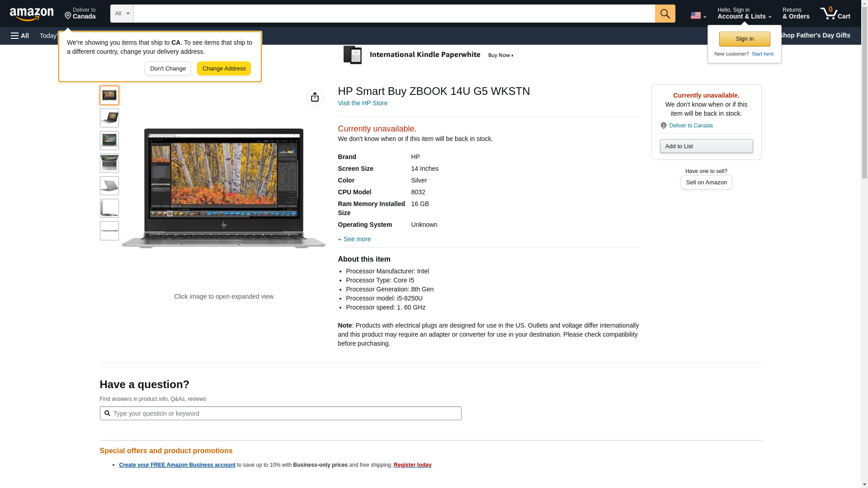Click the yellow Sign in button
The width and height of the screenshot is (868, 488).
tap(744, 39)
